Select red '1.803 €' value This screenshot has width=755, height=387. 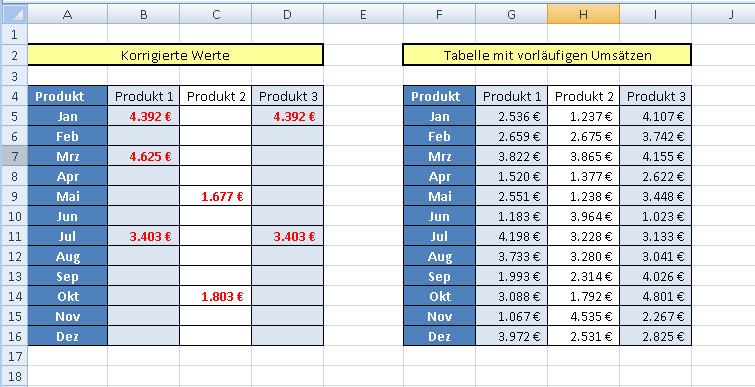coord(216,297)
